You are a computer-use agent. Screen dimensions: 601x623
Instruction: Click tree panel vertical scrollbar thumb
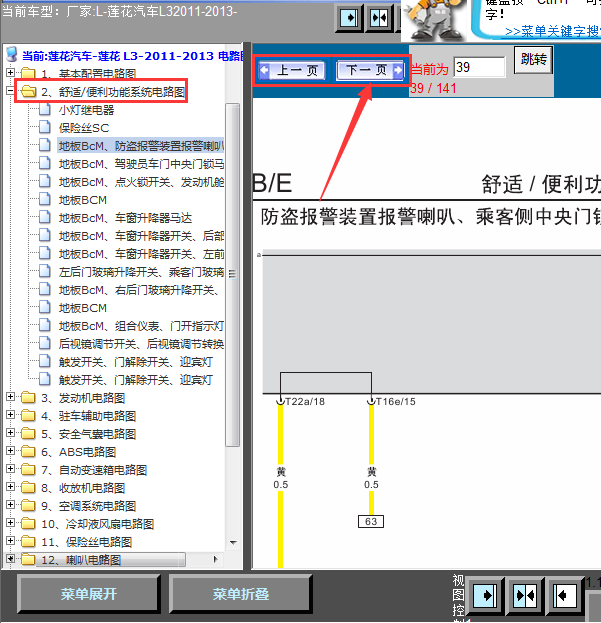point(232,274)
